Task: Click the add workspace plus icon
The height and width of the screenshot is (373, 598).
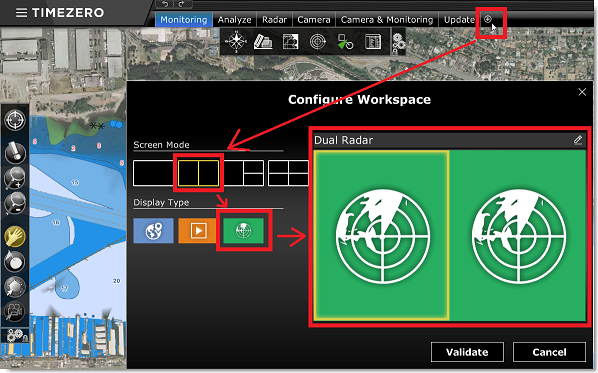Action: 488,19
